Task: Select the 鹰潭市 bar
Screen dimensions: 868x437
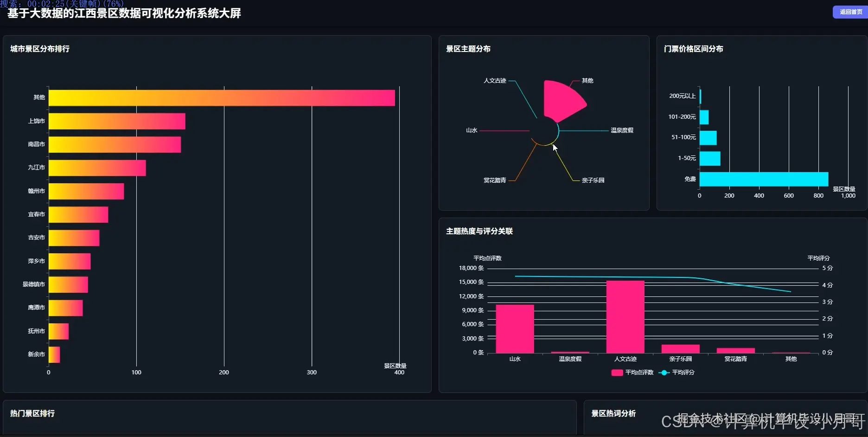Action: click(65, 308)
